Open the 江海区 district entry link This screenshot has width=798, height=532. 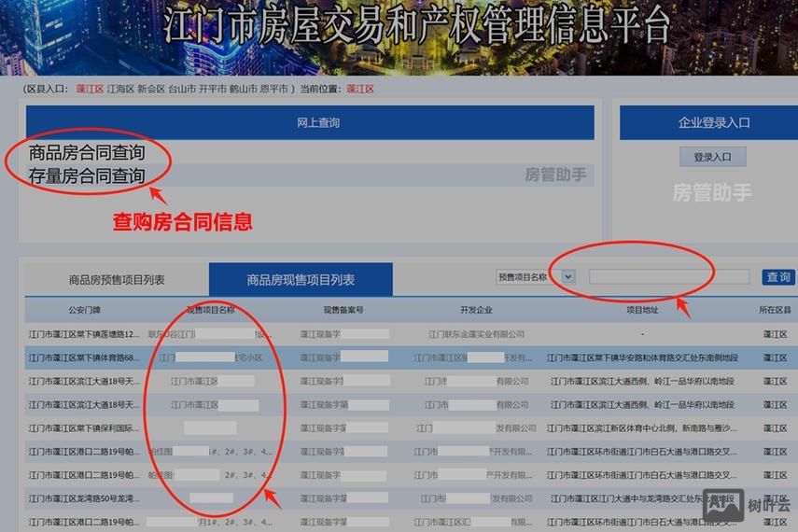pyautogui.click(x=120, y=89)
